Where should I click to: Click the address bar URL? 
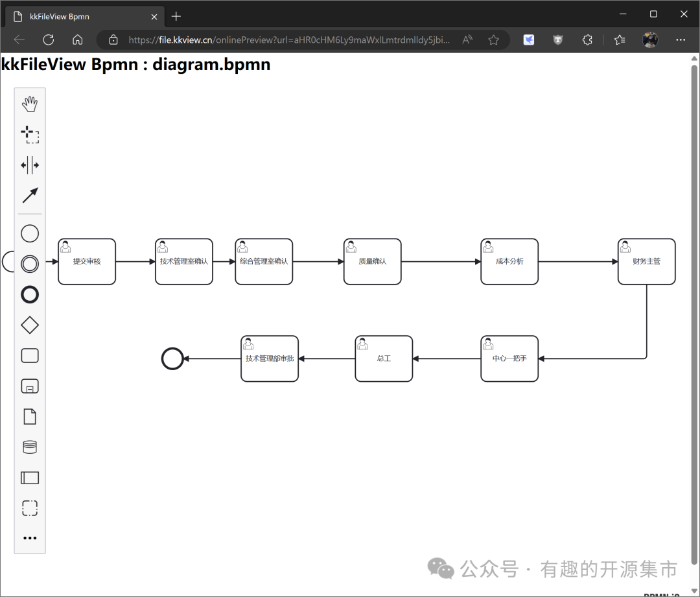point(289,40)
